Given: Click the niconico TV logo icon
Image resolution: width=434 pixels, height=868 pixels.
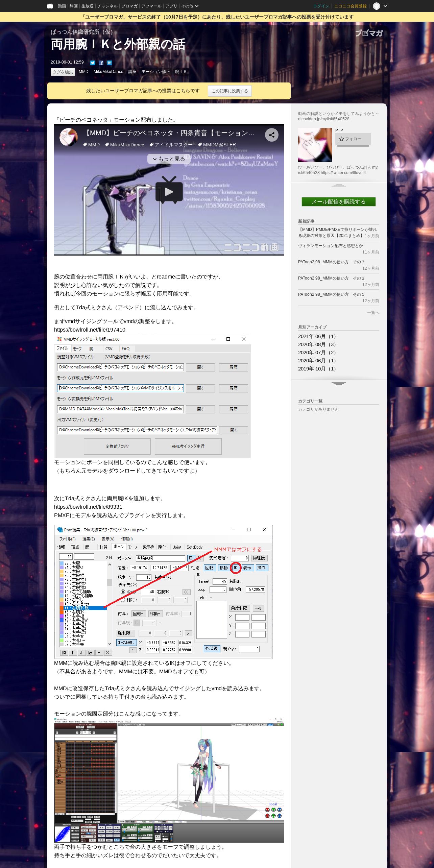Looking at the screenshot, I should (x=50, y=6).
